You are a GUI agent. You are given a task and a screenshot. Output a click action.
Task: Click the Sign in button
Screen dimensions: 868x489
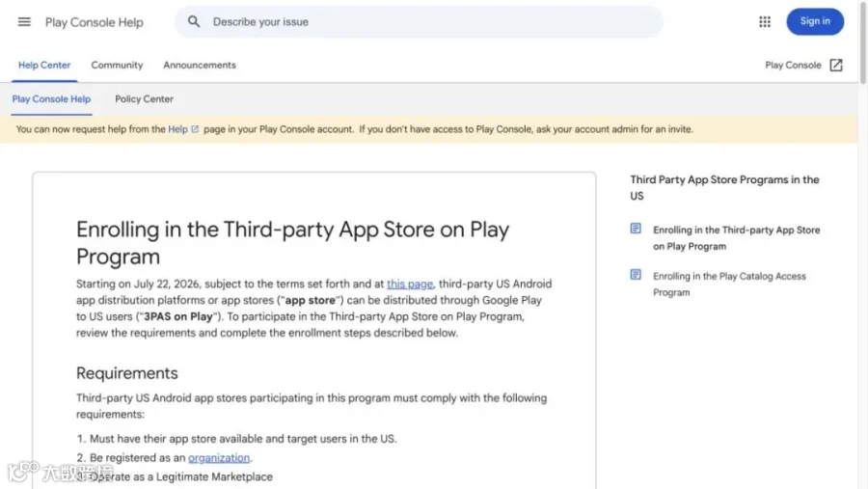(x=815, y=21)
